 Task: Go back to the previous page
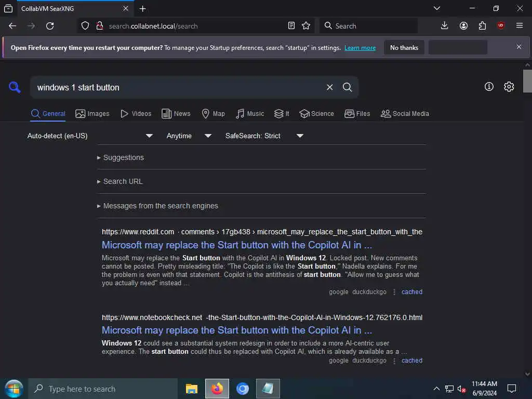pos(12,26)
